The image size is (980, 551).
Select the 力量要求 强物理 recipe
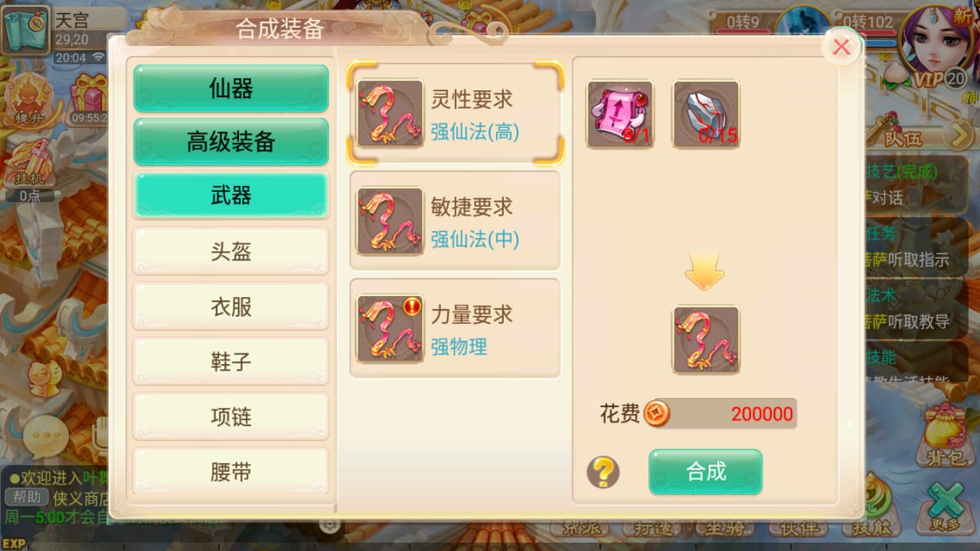(x=456, y=328)
